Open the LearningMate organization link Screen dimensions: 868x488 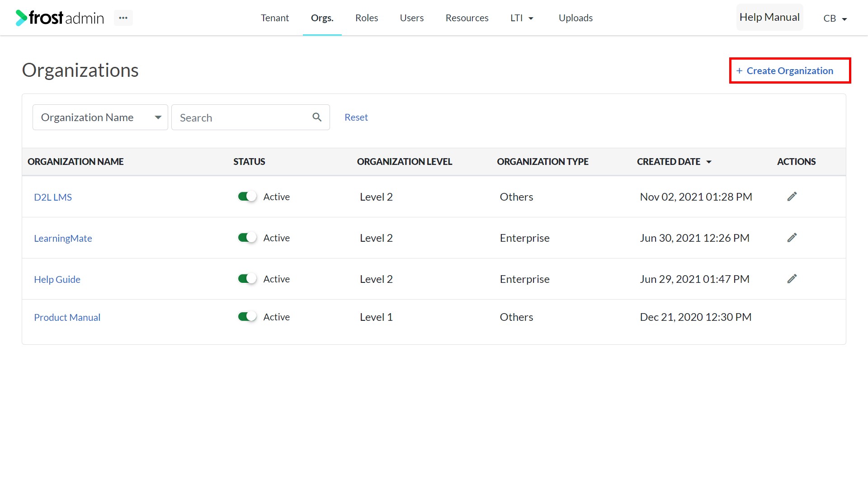[63, 238]
